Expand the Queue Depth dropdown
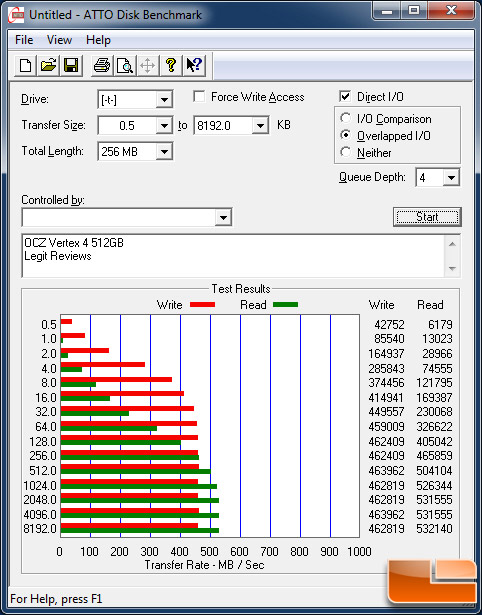 451,178
